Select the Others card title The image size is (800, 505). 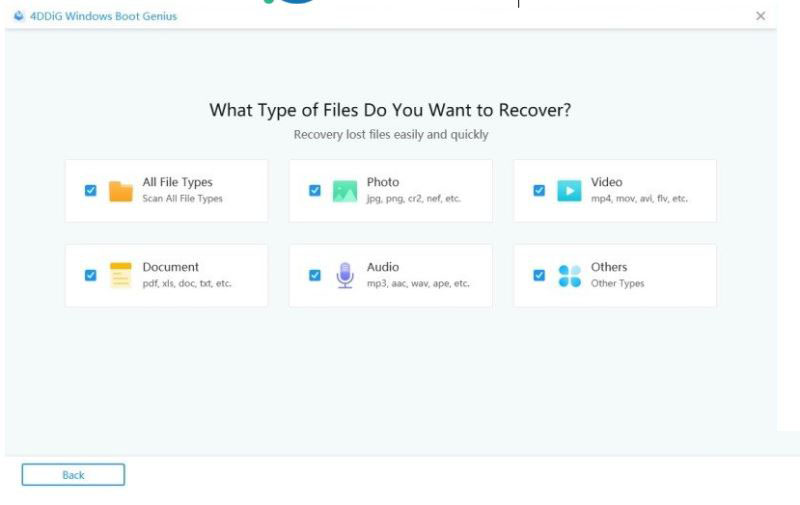tap(609, 267)
